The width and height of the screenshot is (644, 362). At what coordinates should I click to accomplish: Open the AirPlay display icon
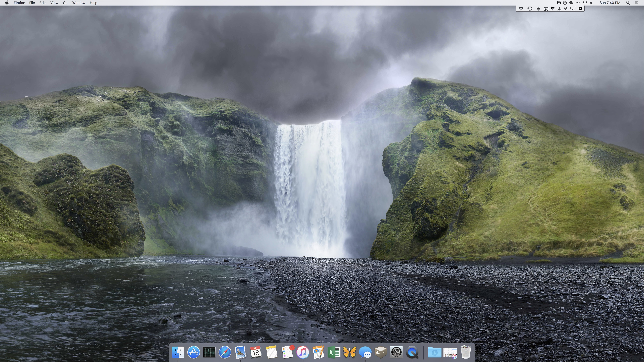(573, 9)
